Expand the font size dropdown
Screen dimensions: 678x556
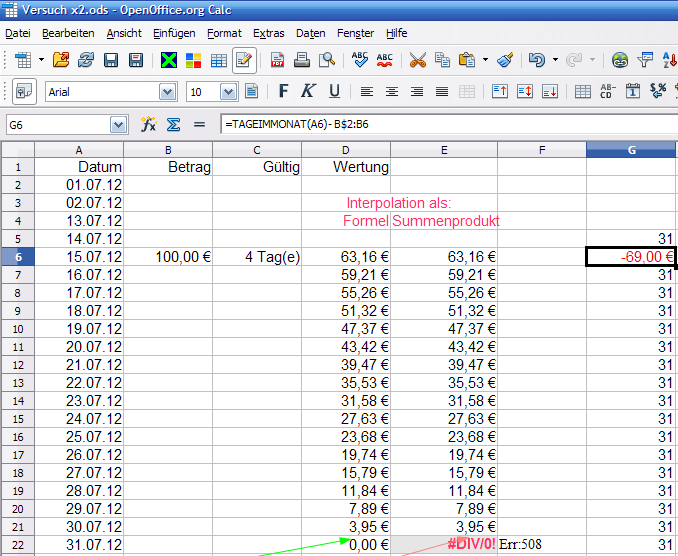[228, 92]
